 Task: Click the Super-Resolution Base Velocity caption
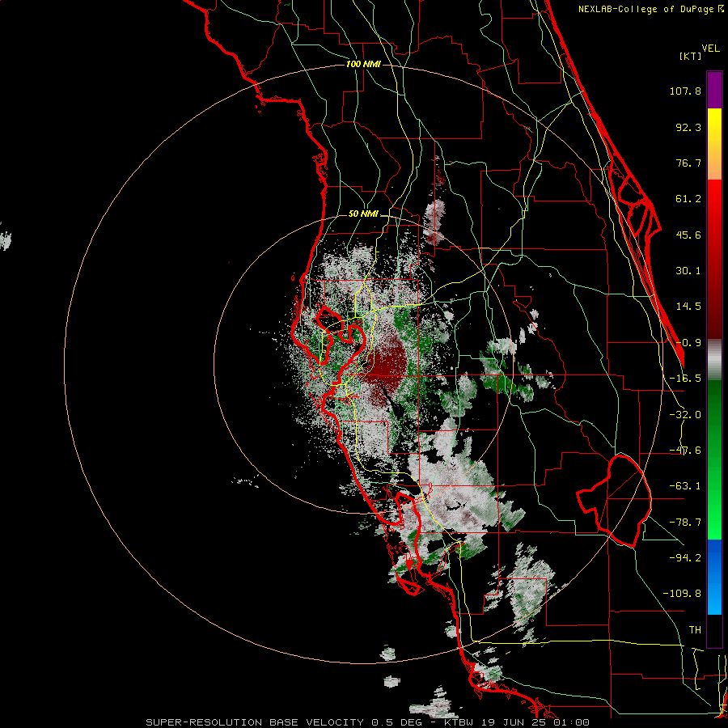pyautogui.click(x=368, y=722)
